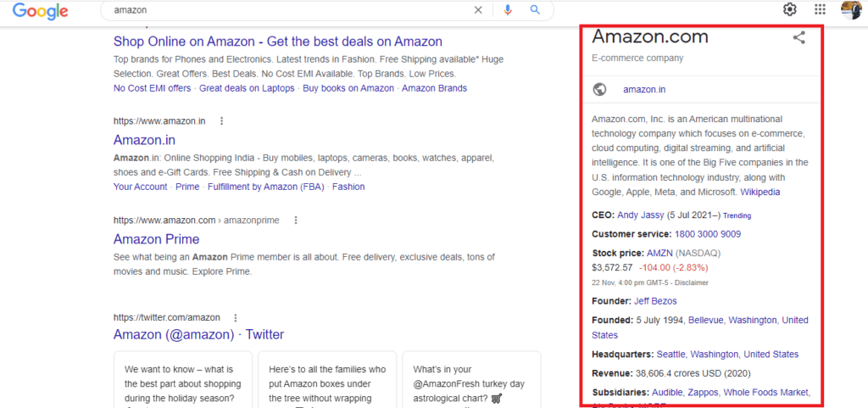Screen dimensions: 868x408
Task: Open options menu for www.amazon.in result
Action: tap(222, 120)
